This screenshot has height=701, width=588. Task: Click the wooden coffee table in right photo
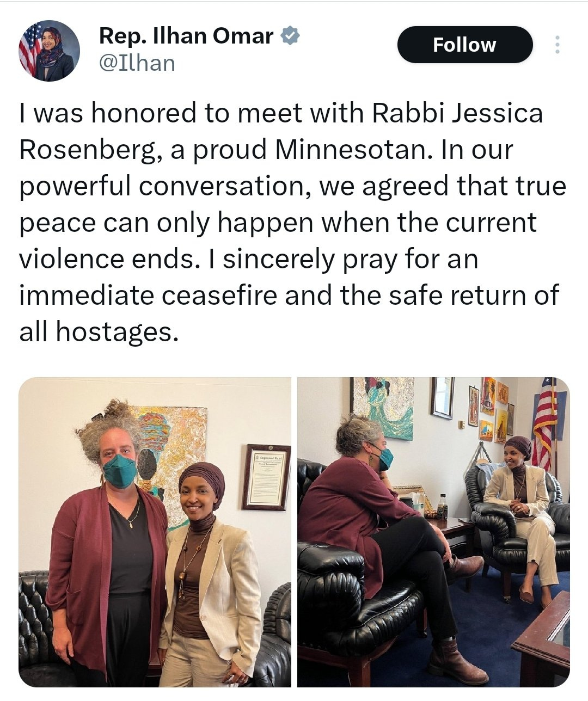[x=543, y=637]
